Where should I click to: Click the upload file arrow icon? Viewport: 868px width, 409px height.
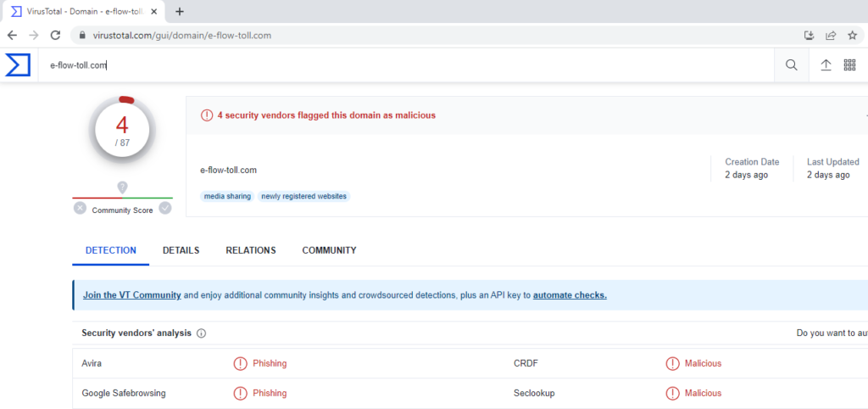pyautogui.click(x=826, y=65)
